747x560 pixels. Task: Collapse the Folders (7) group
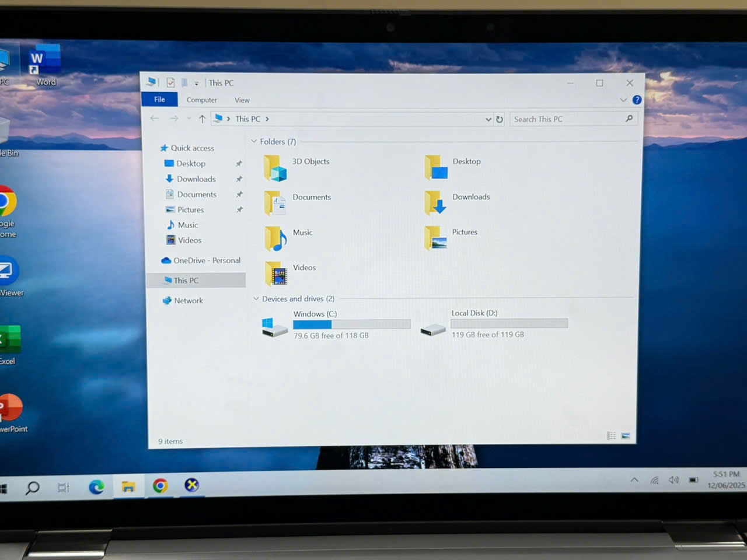tap(254, 141)
